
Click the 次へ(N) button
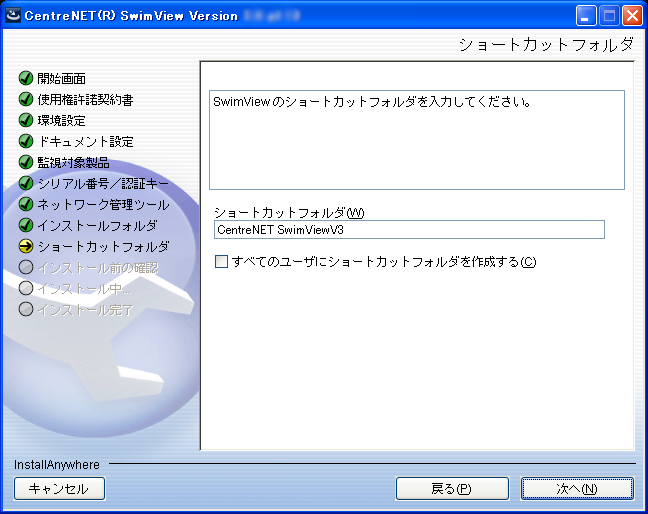[x=577, y=489]
